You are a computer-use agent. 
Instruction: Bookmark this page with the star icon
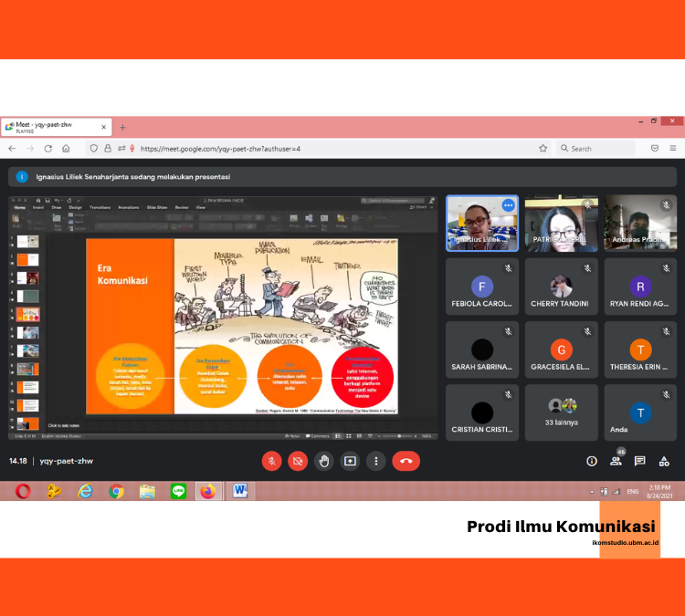click(543, 149)
